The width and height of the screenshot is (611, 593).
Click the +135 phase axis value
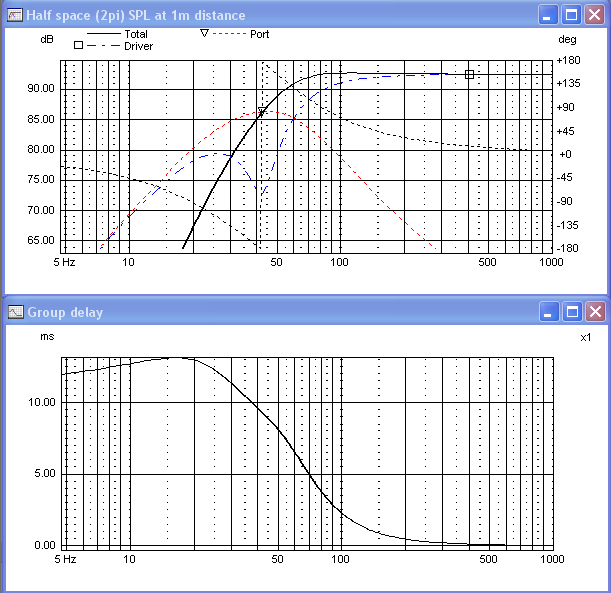click(569, 83)
